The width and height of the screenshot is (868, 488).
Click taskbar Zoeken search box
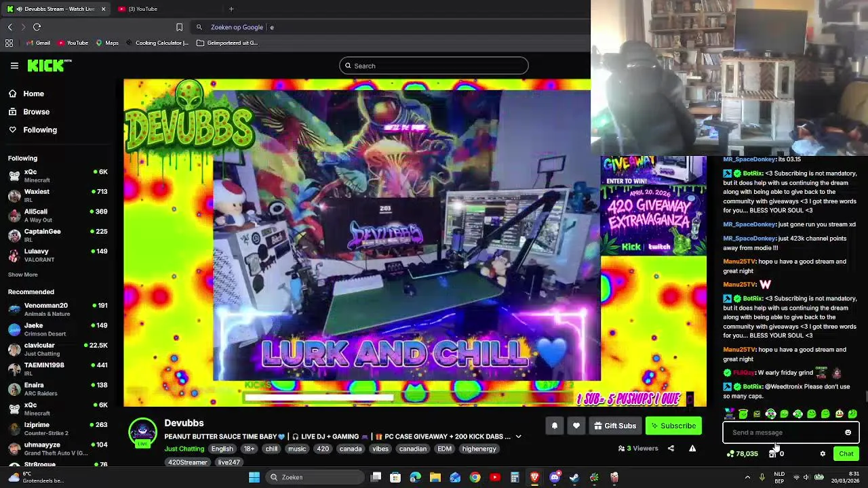pyautogui.click(x=314, y=477)
